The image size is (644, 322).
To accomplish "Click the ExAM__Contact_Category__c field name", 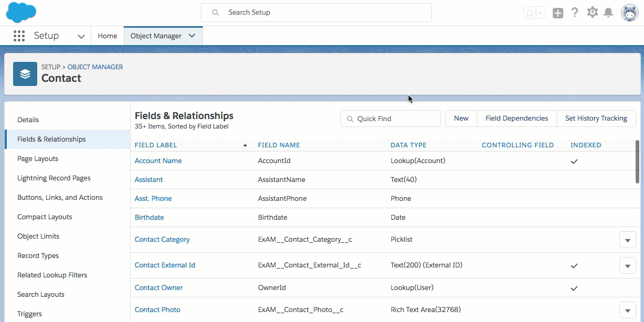I will click(305, 240).
